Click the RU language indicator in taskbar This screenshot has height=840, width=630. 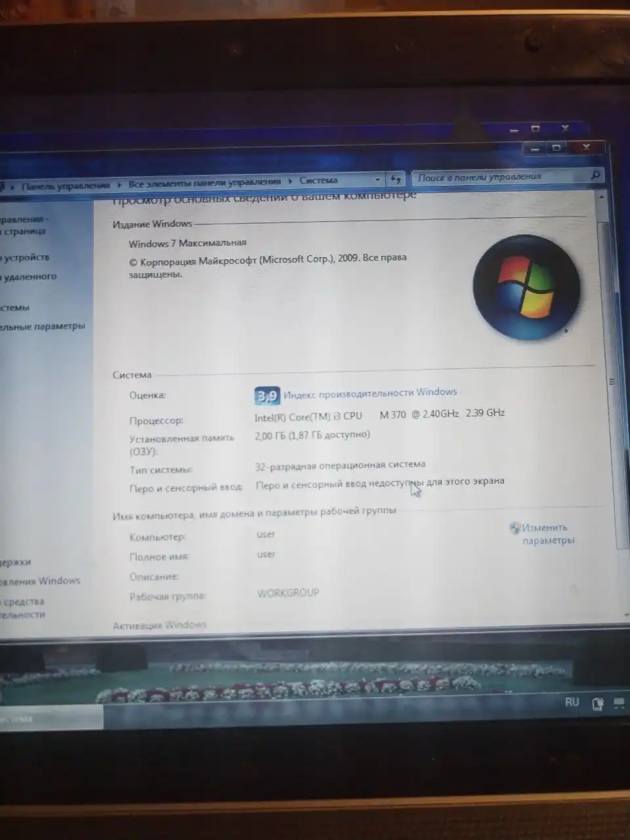[x=572, y=702]
